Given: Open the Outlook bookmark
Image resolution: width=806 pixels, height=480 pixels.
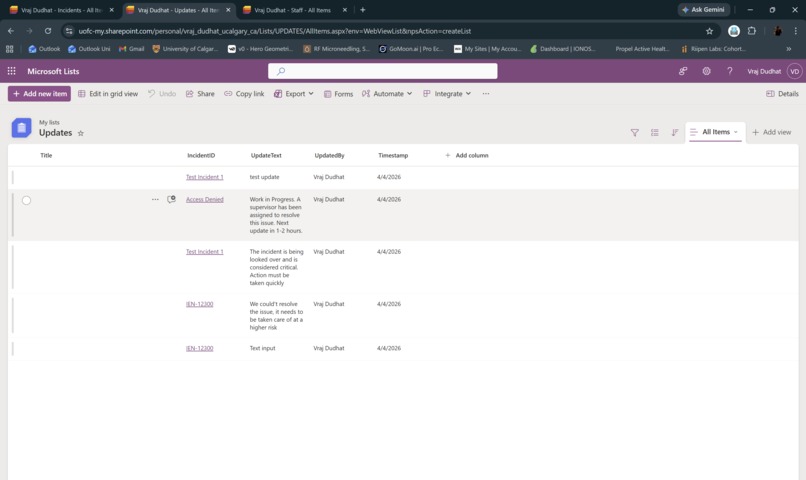Looking at the screenshot, I should click(44, 49).
